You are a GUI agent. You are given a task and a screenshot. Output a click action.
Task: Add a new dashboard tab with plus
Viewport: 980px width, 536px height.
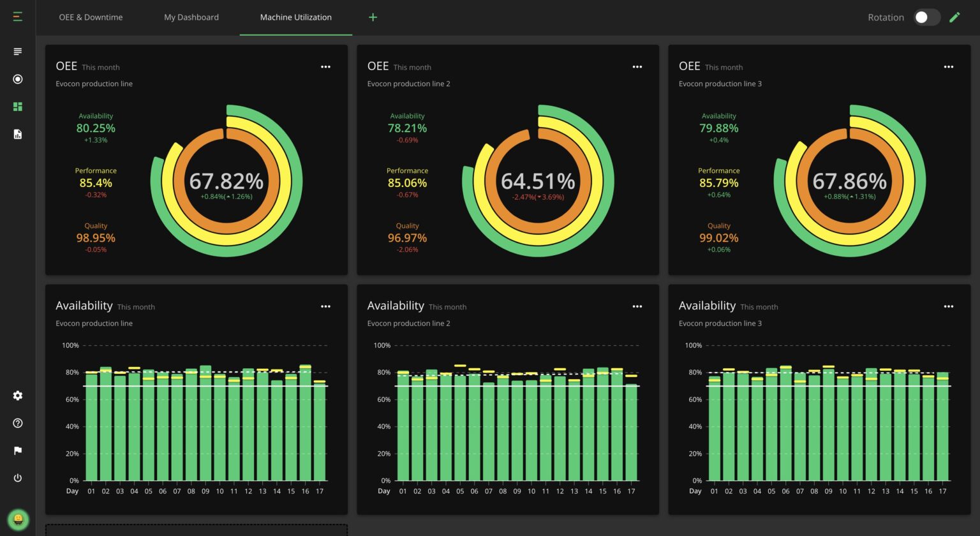tap(373, 17)
